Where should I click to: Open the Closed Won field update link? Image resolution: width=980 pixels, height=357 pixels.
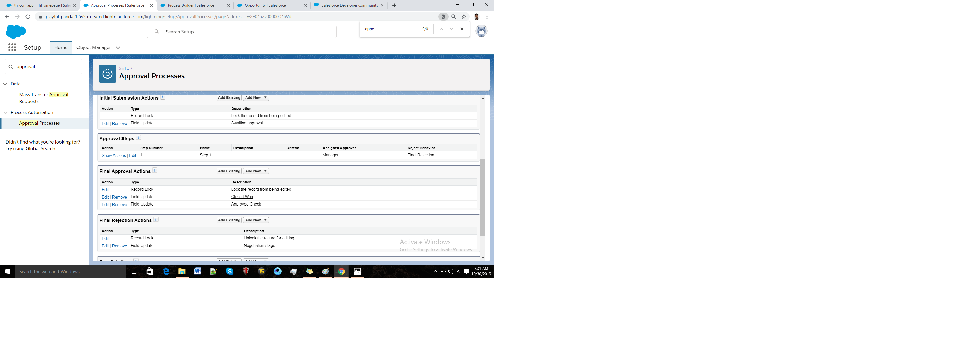tap(242, 197)
